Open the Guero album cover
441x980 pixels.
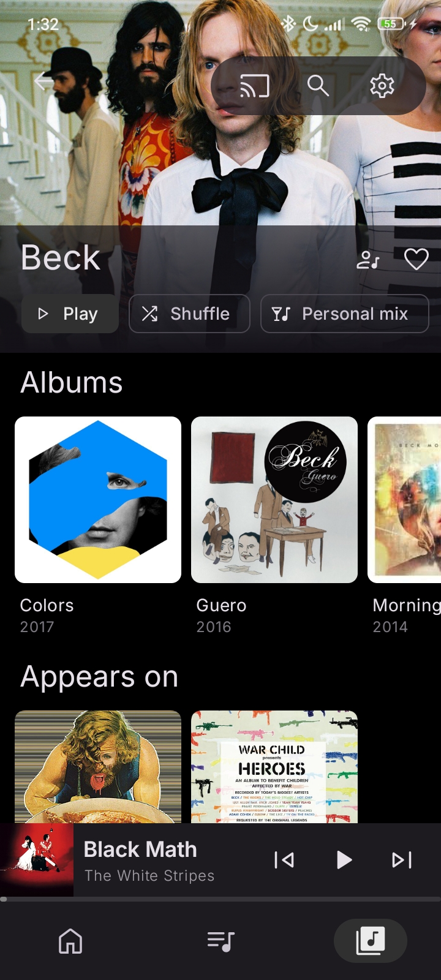(x=274, y=500)
